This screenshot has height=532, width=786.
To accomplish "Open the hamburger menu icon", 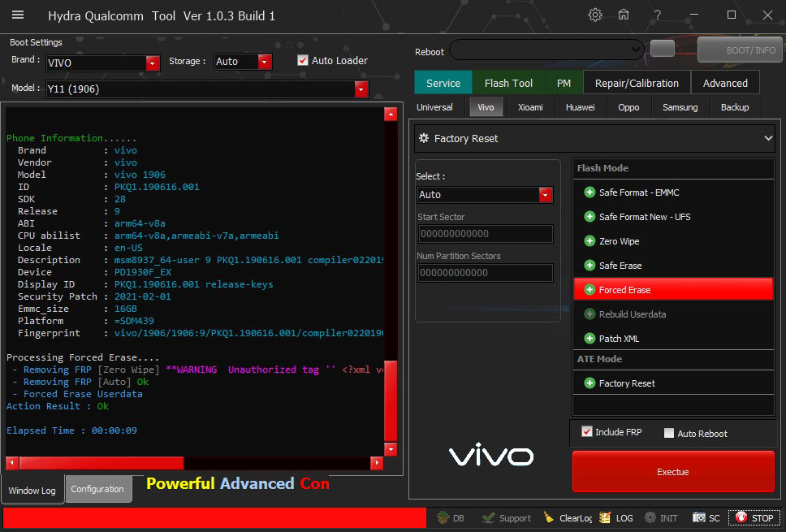I will (18, 15).
